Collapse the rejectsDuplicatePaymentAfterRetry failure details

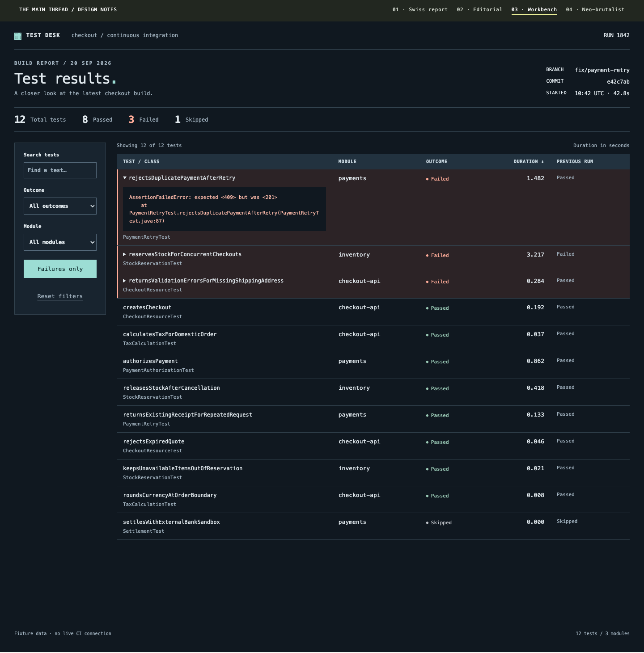click(x=125, y=178)
